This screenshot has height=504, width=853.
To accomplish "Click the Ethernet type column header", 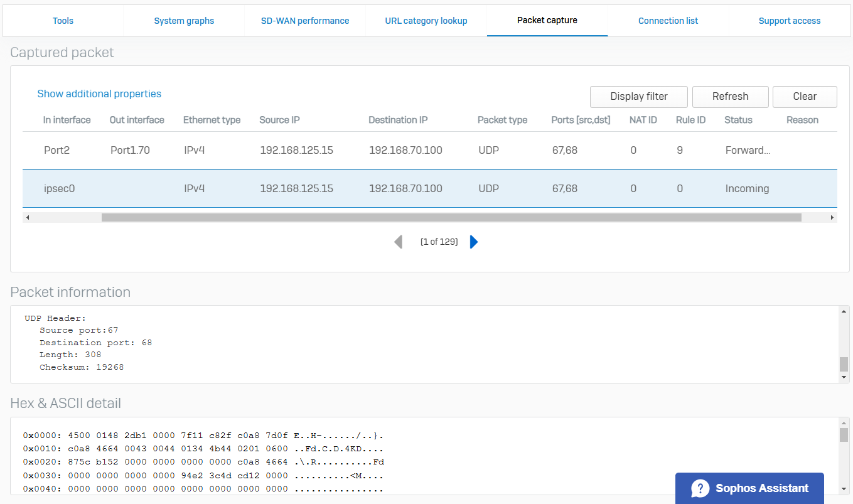I will (212, 120).
